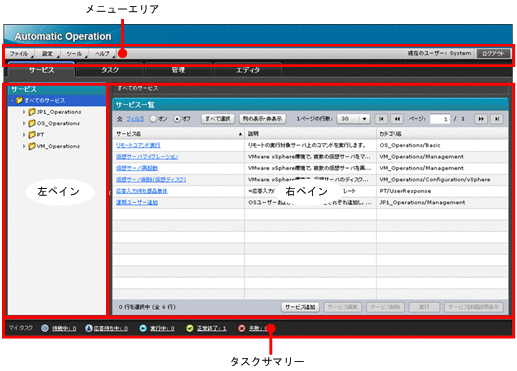This screenshot has height=371, width=517.
Task: Click the すべて選択 button
Action: tap(218, 119)
